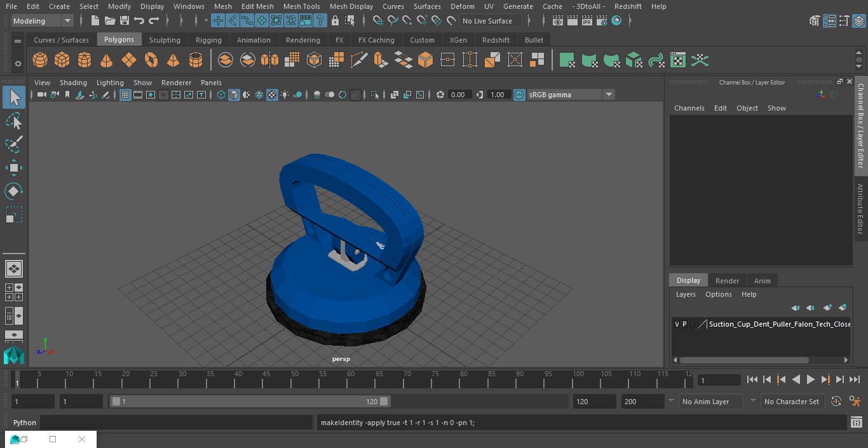This screenshot has width=868, height=448.
Task: Create a polygon pyramid shelf icon
Action: point(173,60)
